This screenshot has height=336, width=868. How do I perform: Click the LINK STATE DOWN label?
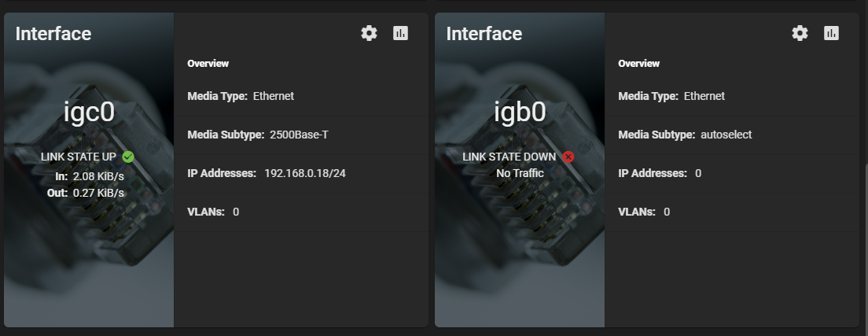509,157
